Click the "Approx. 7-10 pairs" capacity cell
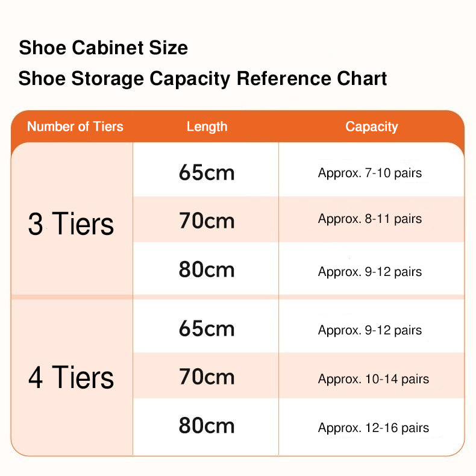This screenshot has width=476, height=476. (x=370, y=174)
